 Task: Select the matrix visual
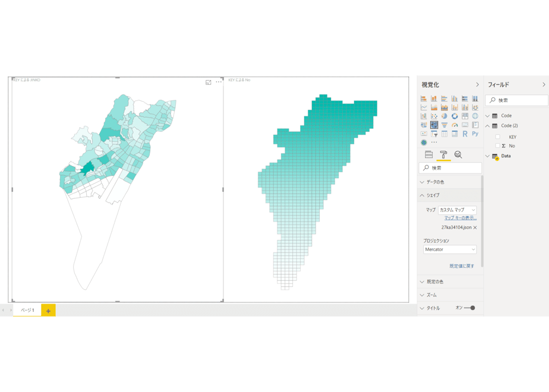(x=455, y=134)
